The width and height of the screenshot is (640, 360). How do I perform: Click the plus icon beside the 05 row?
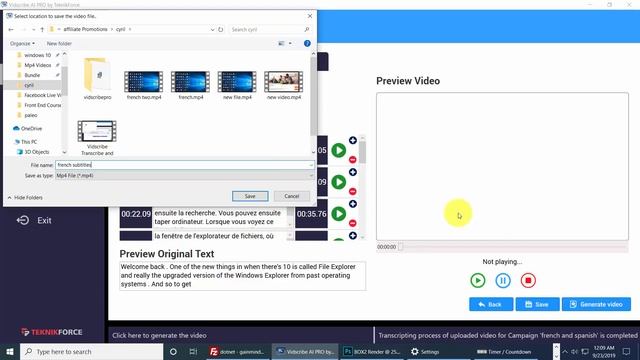coord(353,140)
